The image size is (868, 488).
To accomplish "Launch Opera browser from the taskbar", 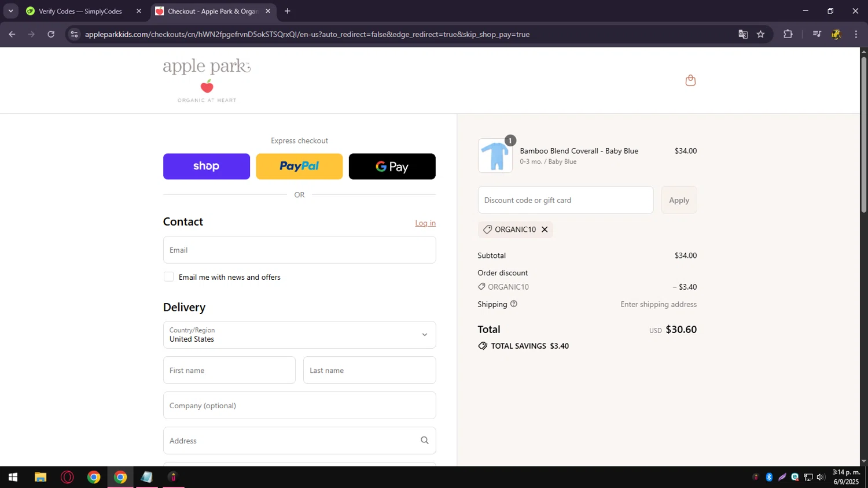I will pos(67,477).
